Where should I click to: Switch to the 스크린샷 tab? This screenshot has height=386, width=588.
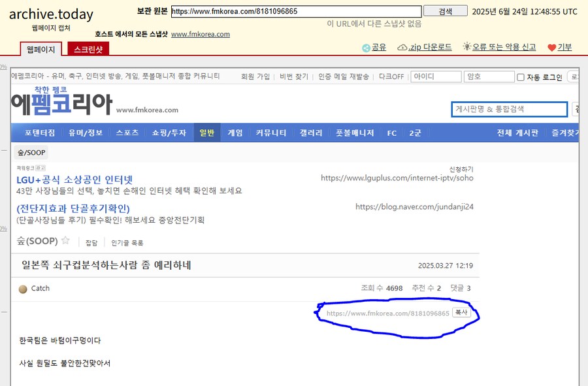pyautogui.click(x=88, y=49)
